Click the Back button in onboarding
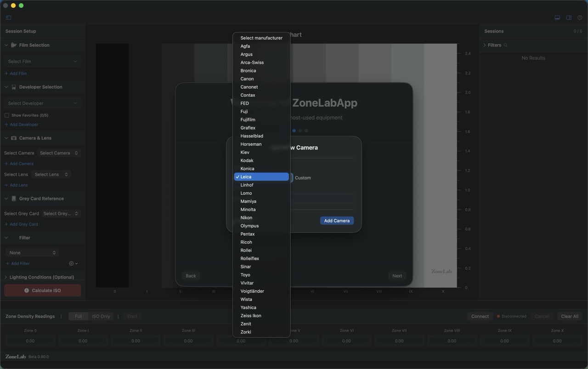The width and height of the screenshot is (588, 369). (x=191, y=276)
